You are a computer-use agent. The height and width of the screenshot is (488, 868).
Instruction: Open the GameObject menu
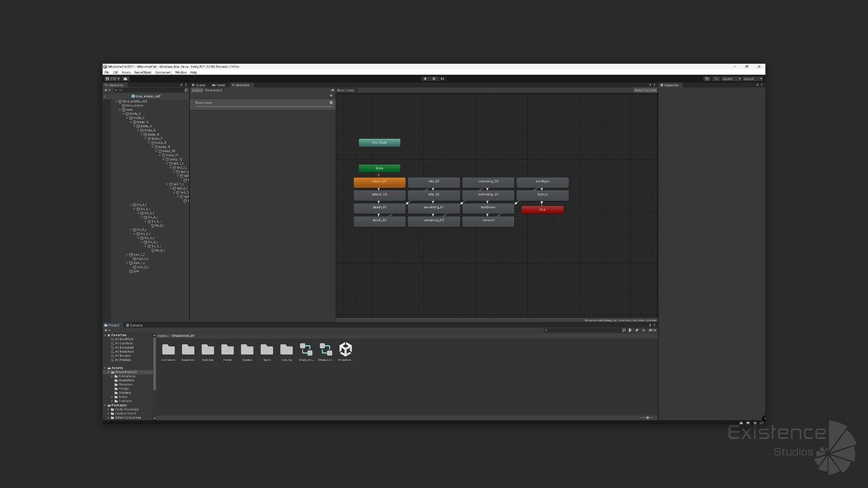click(142, 72)
